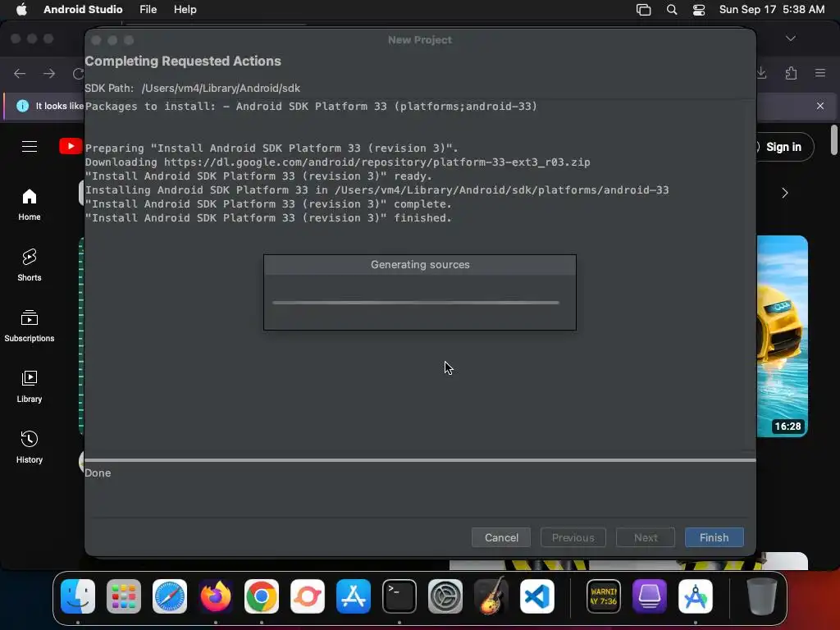This screenshot has height=630, width=840.
Task: Click Sign in on the YouTube page
Action: point(783,147)
